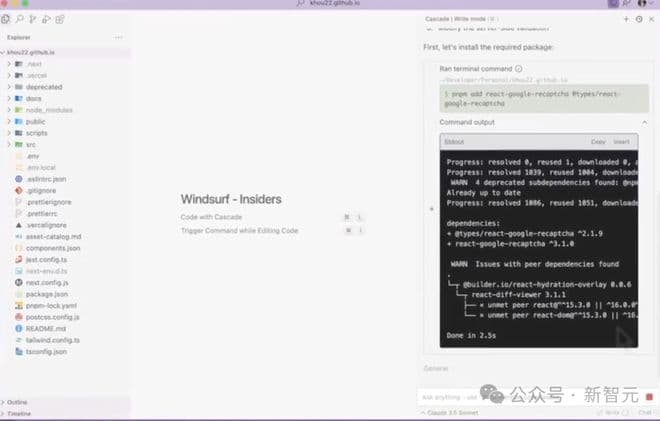Open the Source Control view icon

point(31,19)
